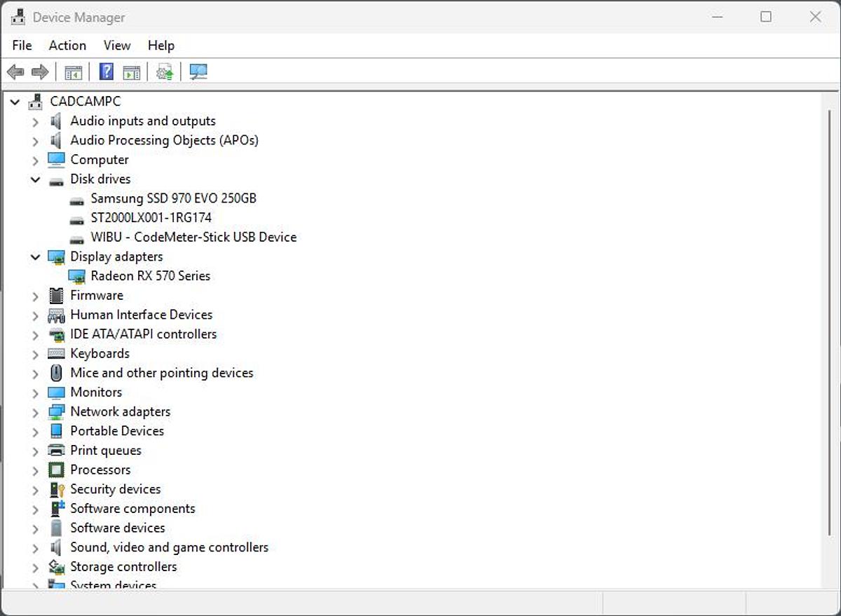Select Samsung SSD 970 EVO 250GB
Viewport: 841px width, 616px height.
point(174,198)
